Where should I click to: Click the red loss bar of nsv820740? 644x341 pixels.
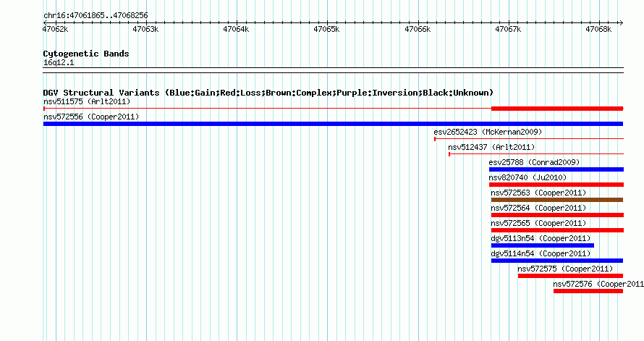pyautogui.click(x=556, y=185)
